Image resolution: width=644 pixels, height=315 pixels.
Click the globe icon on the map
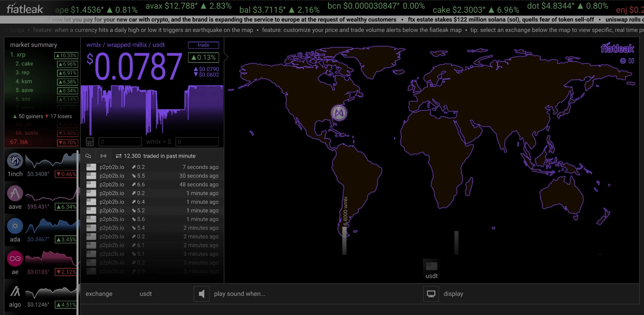click(x=623, y=61)
